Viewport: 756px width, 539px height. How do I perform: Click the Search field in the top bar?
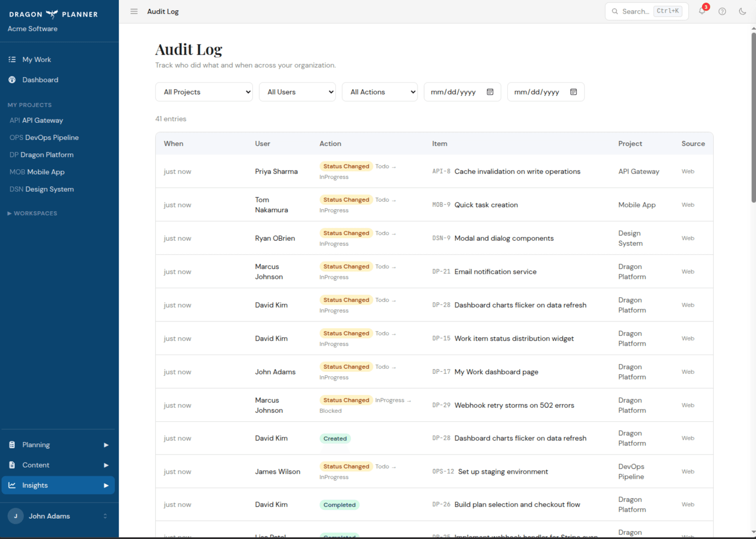point(635,11)
